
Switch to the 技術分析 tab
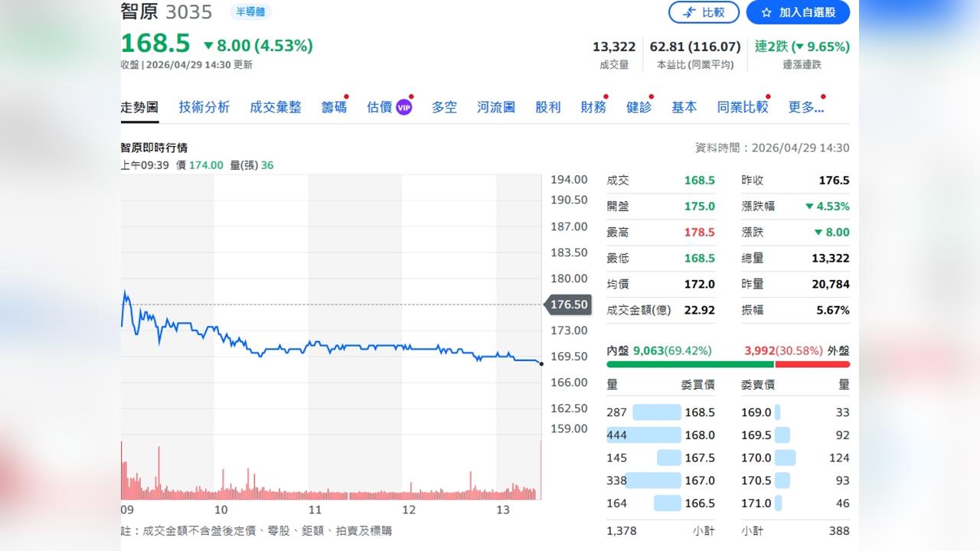pyautogui.click(x=204, y=107)
